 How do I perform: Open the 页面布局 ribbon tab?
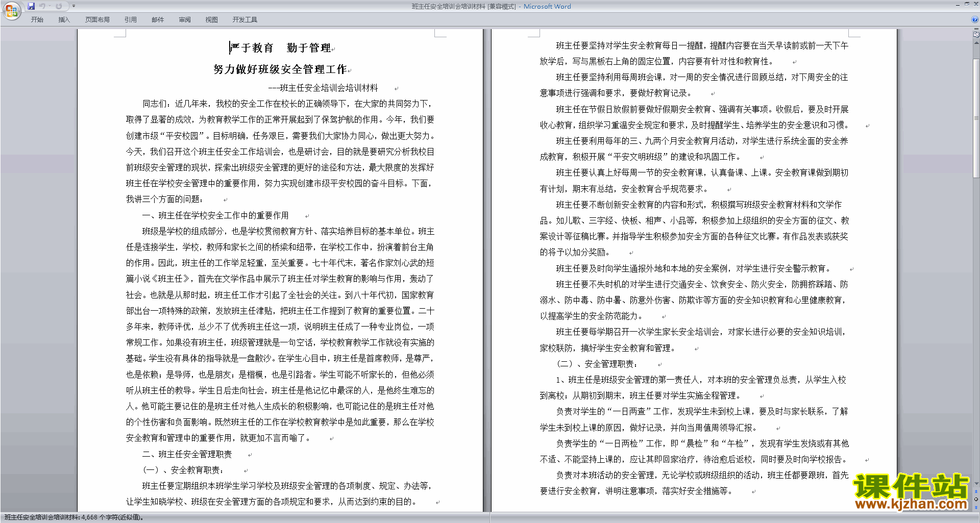97,20
